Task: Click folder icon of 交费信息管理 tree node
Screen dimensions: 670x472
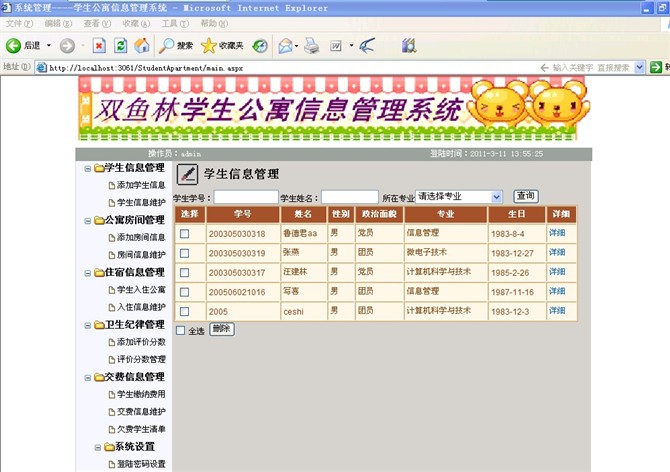Action: (99, 377)
